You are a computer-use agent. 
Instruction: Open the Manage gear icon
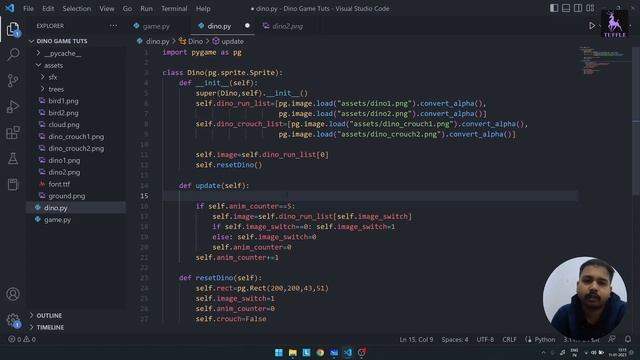[x=13, y=320]
